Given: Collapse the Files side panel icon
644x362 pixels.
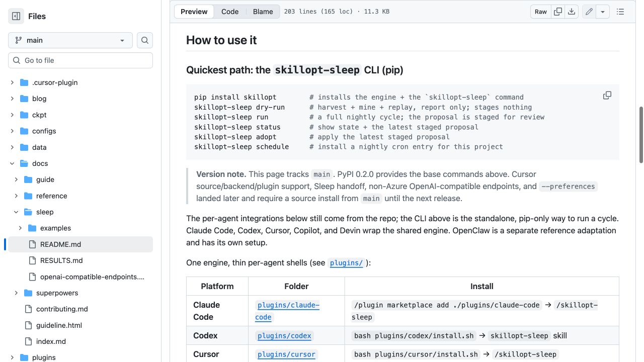Looking at the screenshot, I should pyautogui.click(x=16, y=16).
